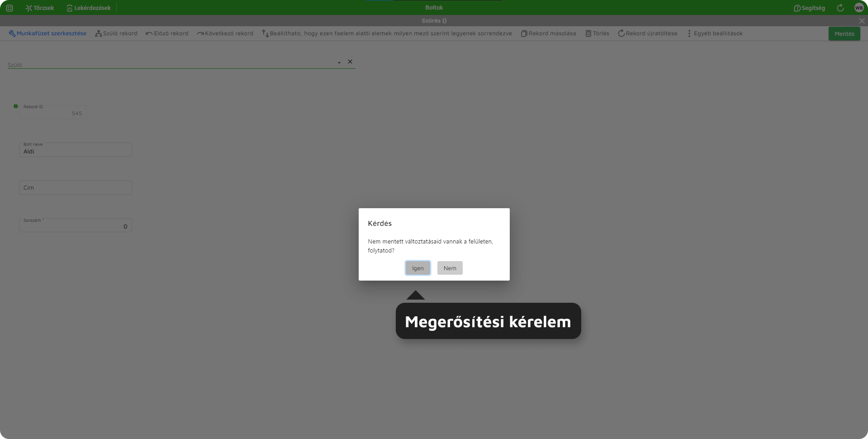Click the sort order setting icon

click(265, 33)
